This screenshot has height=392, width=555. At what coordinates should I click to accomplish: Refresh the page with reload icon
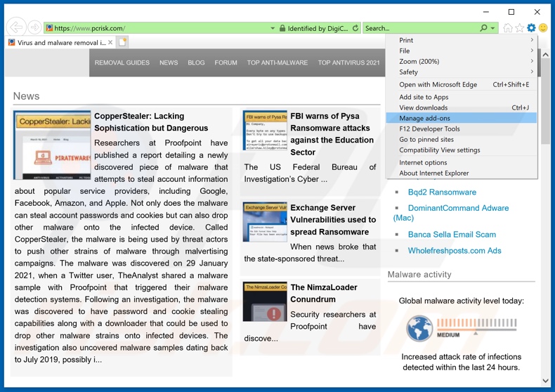click(355, 28)
